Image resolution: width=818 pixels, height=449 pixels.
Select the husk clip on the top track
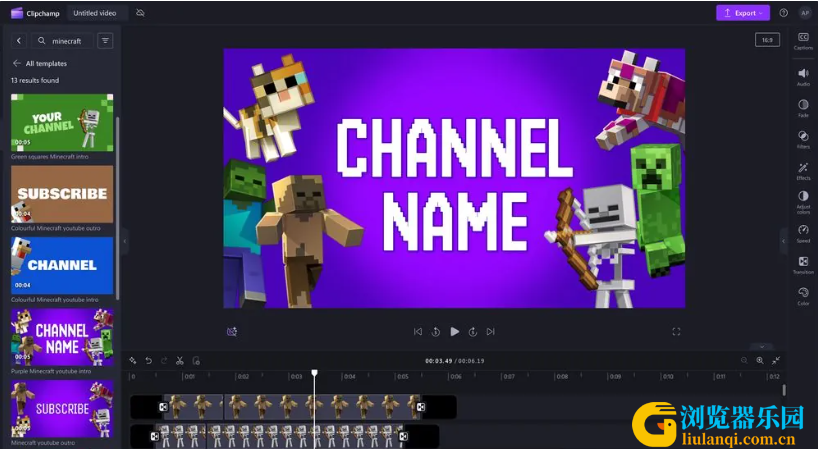click(292, 407)
